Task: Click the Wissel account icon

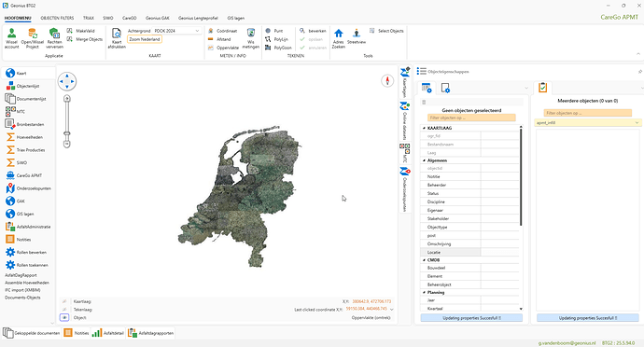Action: (11, 34)
